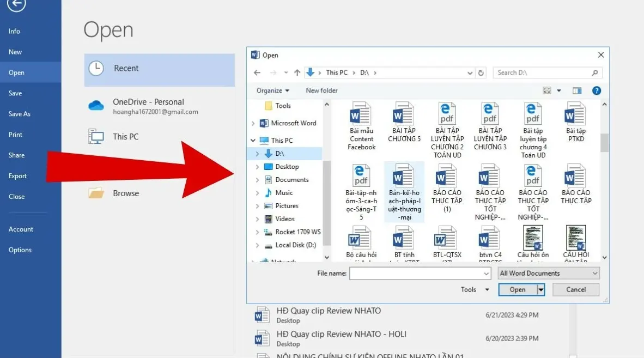This screenshot has width=644, height=358.
Task: Open the Account page
Action: pyautogui.click(x=21, y=229)
